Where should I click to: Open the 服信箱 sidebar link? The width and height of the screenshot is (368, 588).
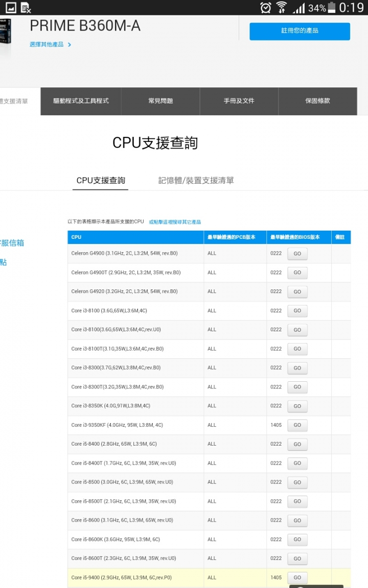[x=12, y=243]
